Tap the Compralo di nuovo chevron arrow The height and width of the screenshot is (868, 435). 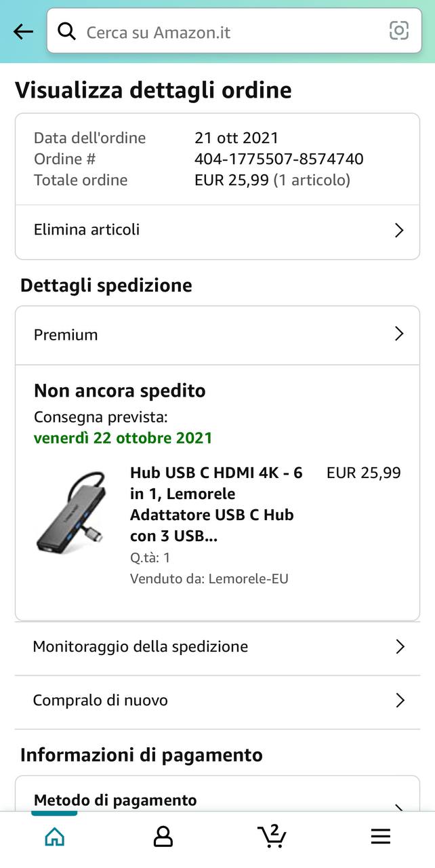point(400,701)
